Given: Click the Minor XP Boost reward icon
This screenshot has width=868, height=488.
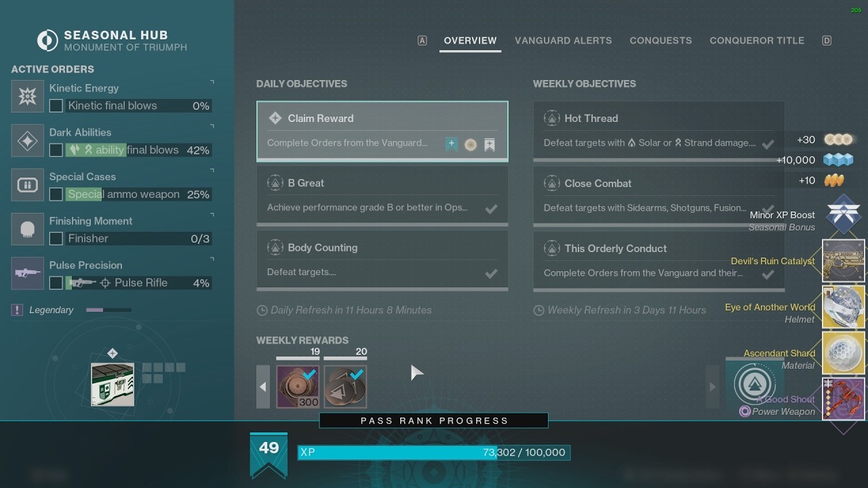Looking at the screenshot, I should [844, 214].
